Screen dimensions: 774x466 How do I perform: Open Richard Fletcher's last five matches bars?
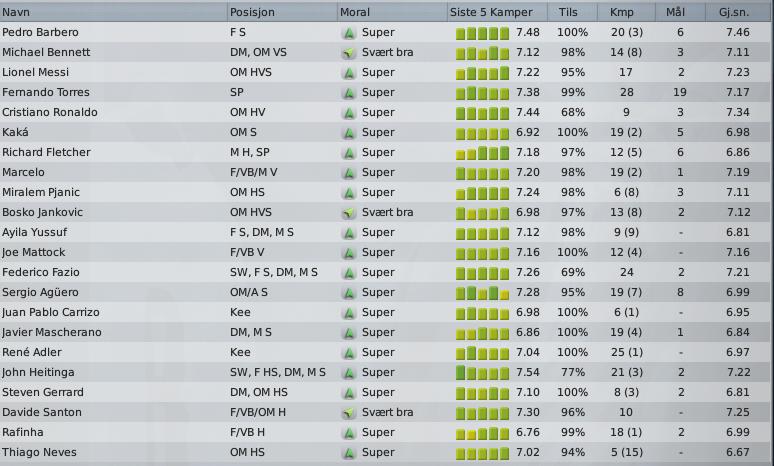(x=482, y=153)
